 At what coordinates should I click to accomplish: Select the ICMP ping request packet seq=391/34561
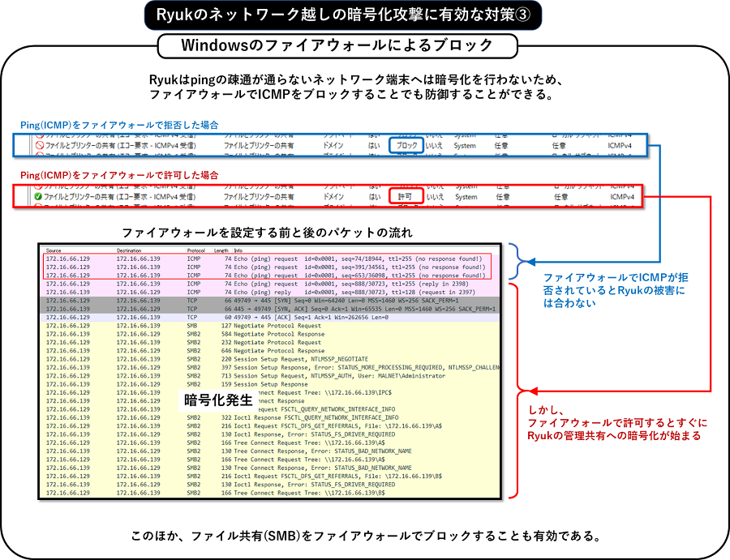pos(270,267)
